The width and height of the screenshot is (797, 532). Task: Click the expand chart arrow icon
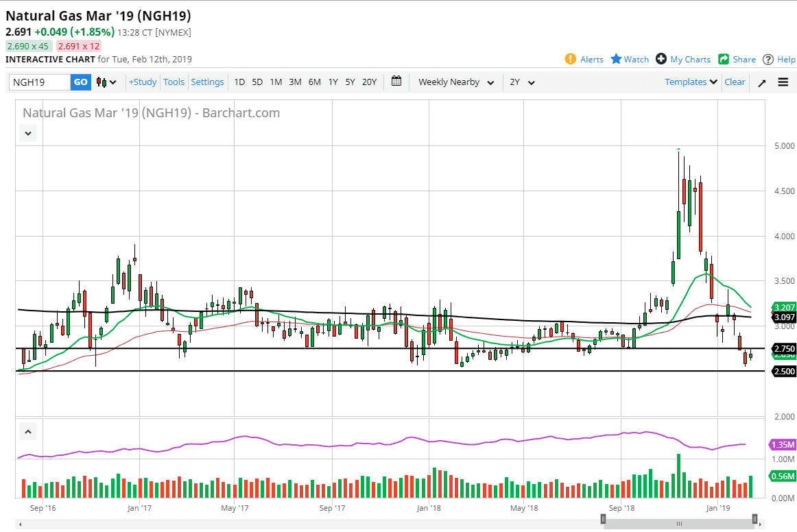click(761, 83)
